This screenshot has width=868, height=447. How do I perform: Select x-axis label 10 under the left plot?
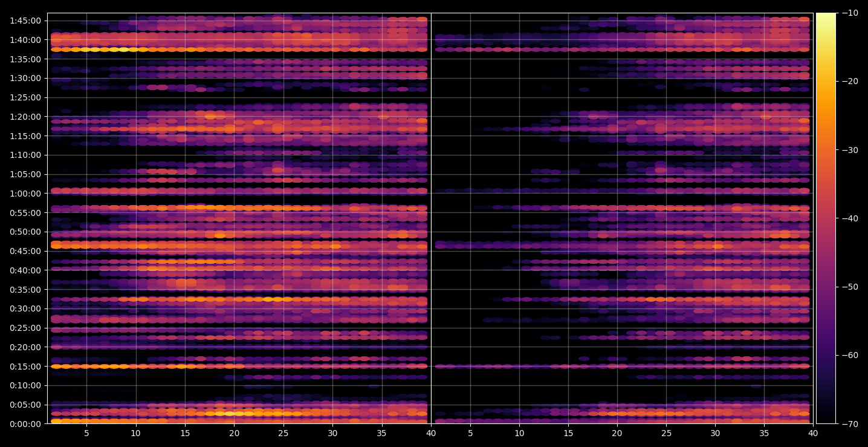[135, 433]
